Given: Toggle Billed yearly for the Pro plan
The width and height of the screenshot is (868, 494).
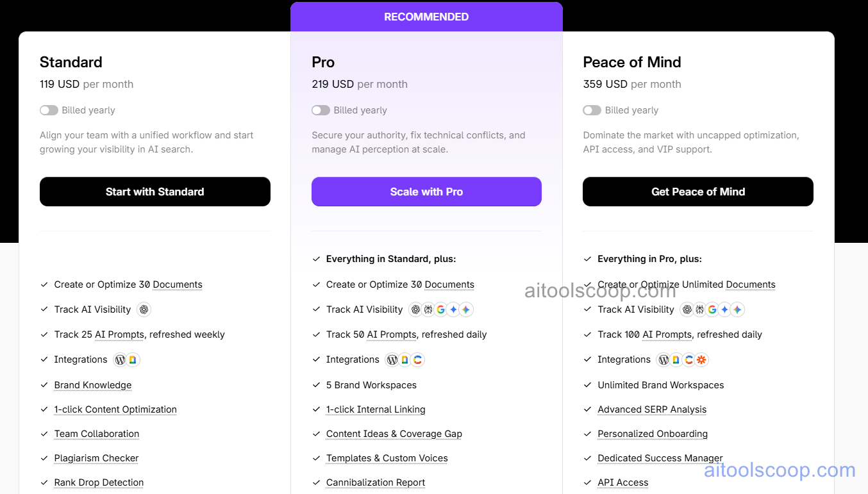Looking at the screenshot, I should (321, 110).
